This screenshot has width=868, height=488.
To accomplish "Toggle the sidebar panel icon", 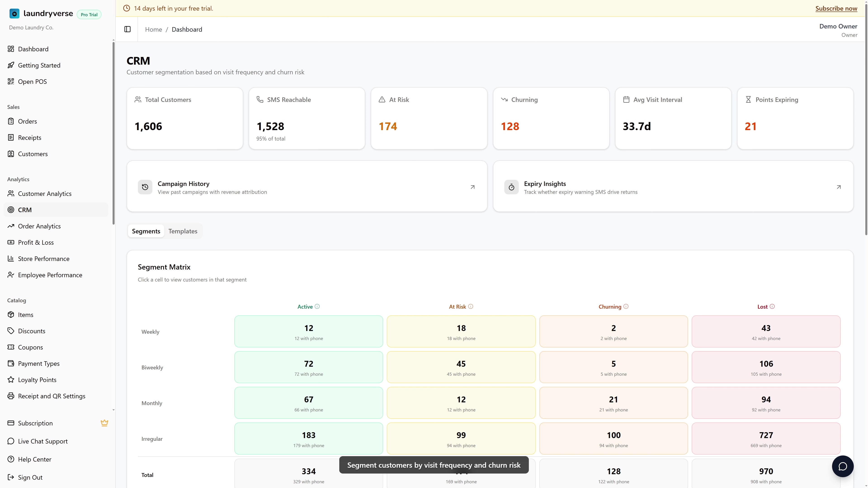I will (x=127, y=29).
